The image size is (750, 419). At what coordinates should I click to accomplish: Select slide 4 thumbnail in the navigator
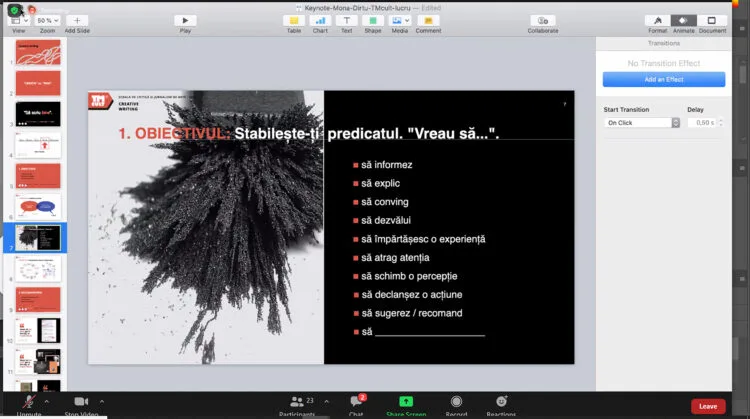click(38, 145)
